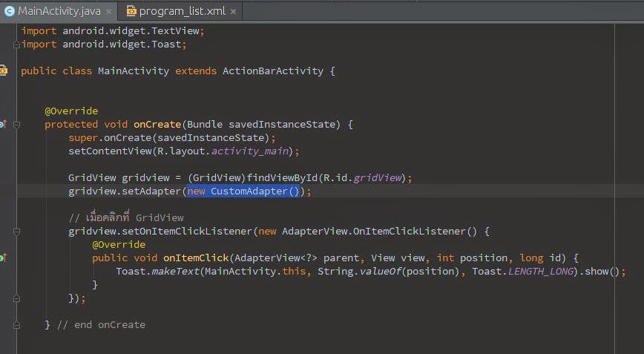
Task: Click the "super" keyword
Action: click(x=83, y=137)
